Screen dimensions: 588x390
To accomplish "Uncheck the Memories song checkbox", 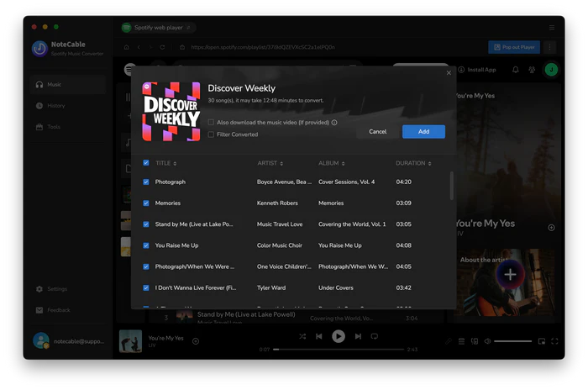I will click(146, 203).
